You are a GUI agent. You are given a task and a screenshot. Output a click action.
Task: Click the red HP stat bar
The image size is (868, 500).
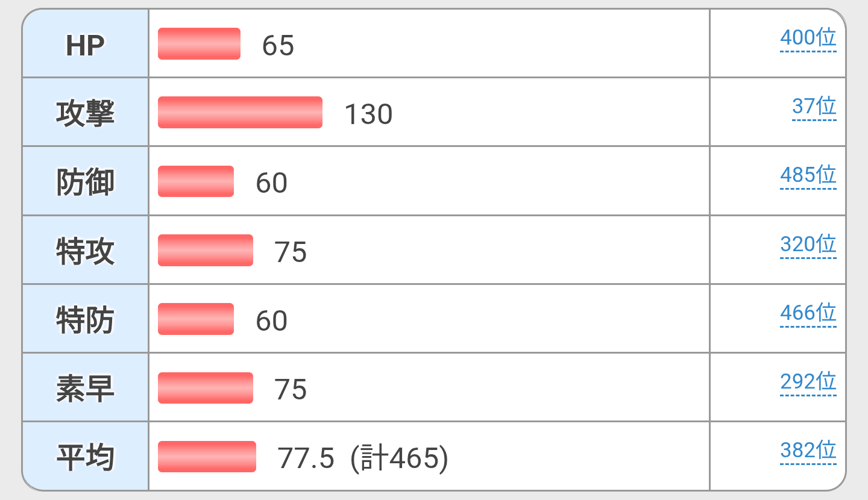tap(199, 44)
